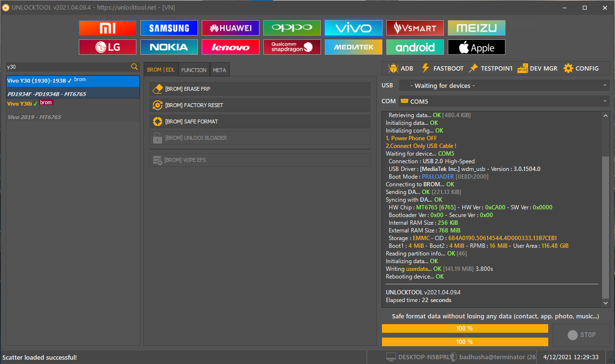Click Elapsed time : 22 seconds line
The image size is (615, 364).
(418, 300)
